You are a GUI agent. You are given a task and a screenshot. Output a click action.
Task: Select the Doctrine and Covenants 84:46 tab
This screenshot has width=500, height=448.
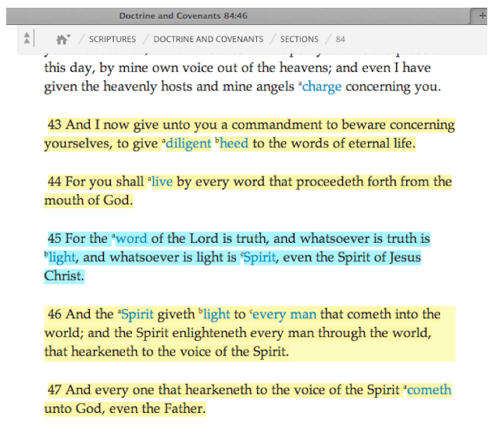pos(183,16)
